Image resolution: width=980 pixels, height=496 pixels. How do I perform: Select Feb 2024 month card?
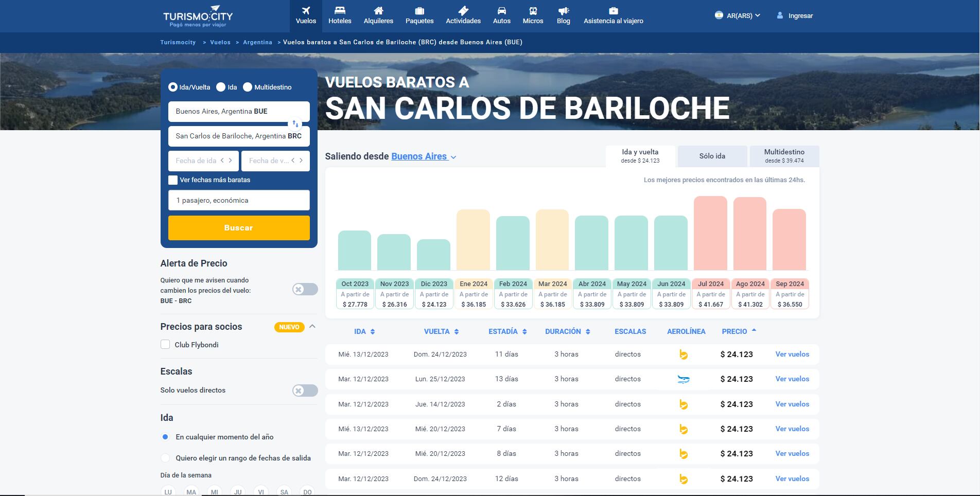513,294
